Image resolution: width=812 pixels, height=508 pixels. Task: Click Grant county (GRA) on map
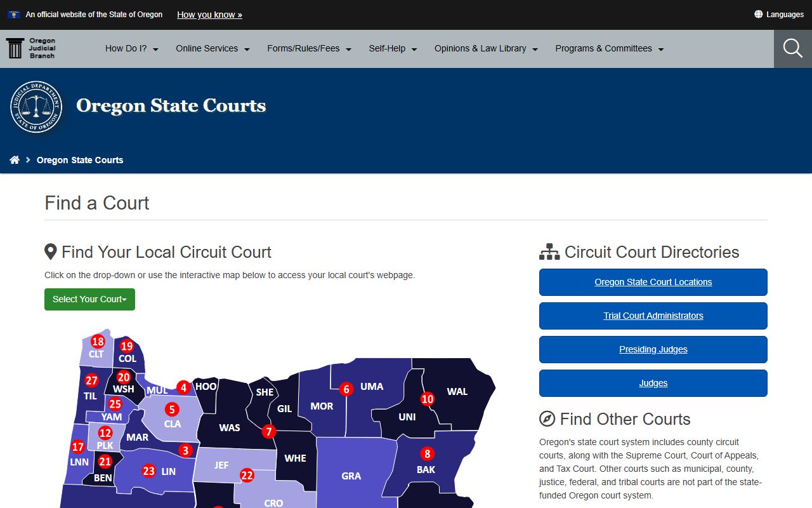(351, 476)
